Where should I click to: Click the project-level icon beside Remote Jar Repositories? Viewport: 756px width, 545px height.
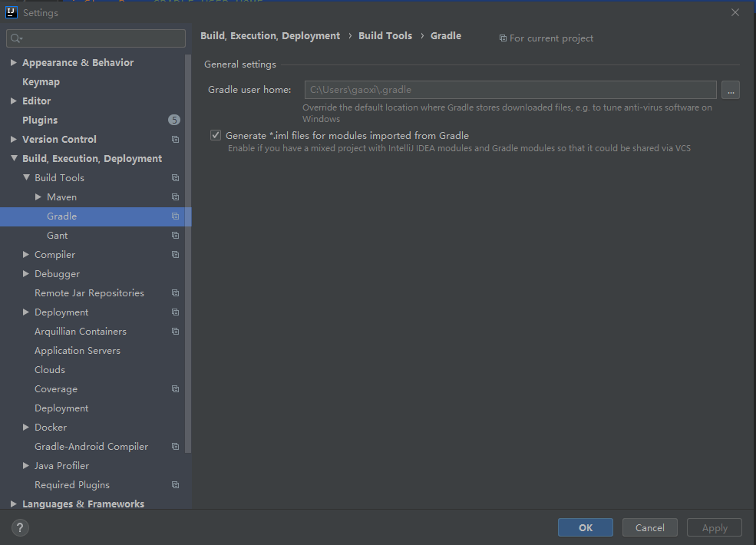[176, 293]
